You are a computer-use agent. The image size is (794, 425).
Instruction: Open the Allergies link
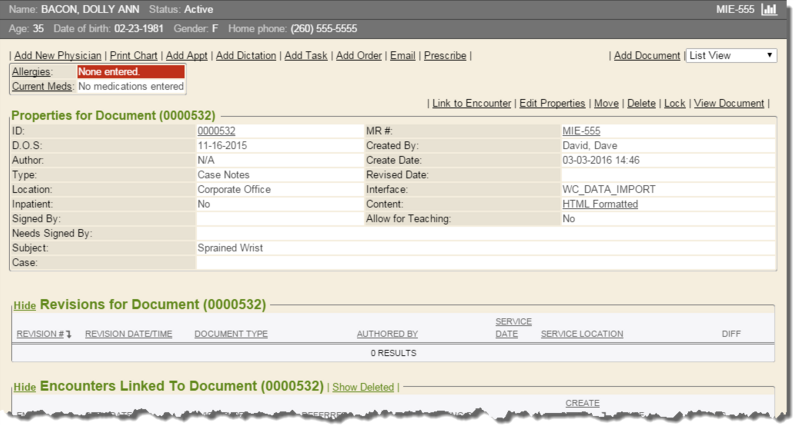point(30,72)
